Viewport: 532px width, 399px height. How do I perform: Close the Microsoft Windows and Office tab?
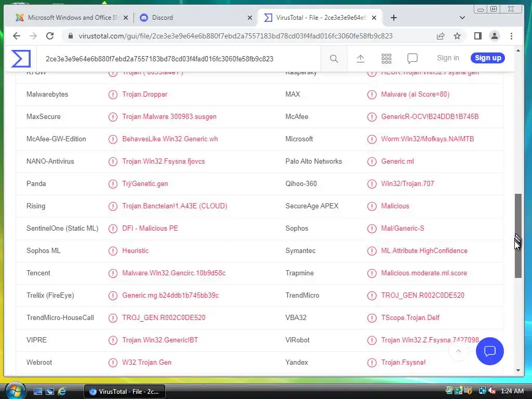(x=126, y=18)
